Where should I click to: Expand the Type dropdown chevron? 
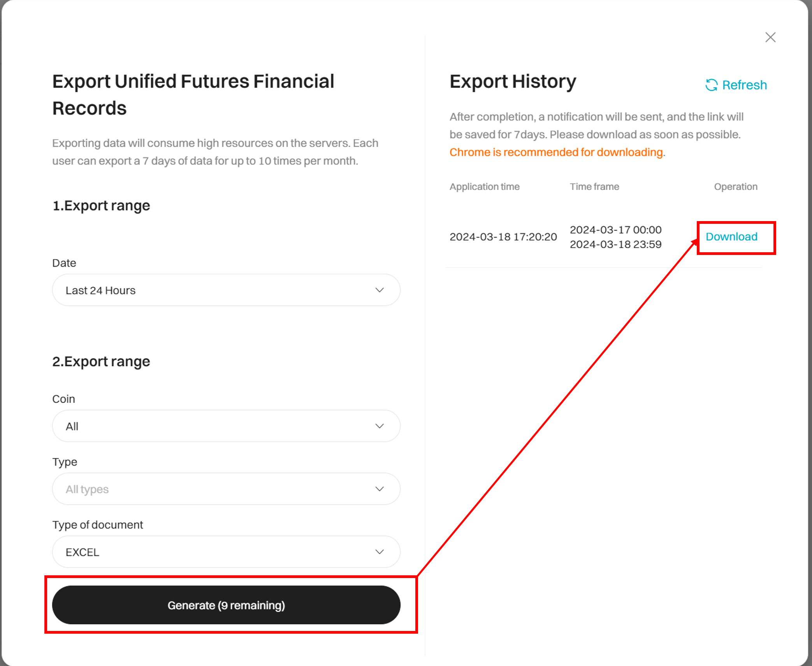tap(380, 489)
